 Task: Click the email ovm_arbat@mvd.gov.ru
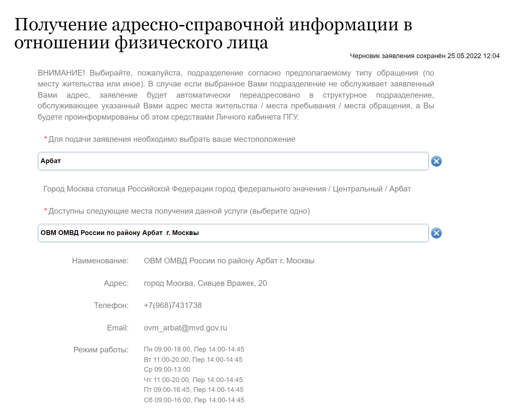tap(185, 328)
